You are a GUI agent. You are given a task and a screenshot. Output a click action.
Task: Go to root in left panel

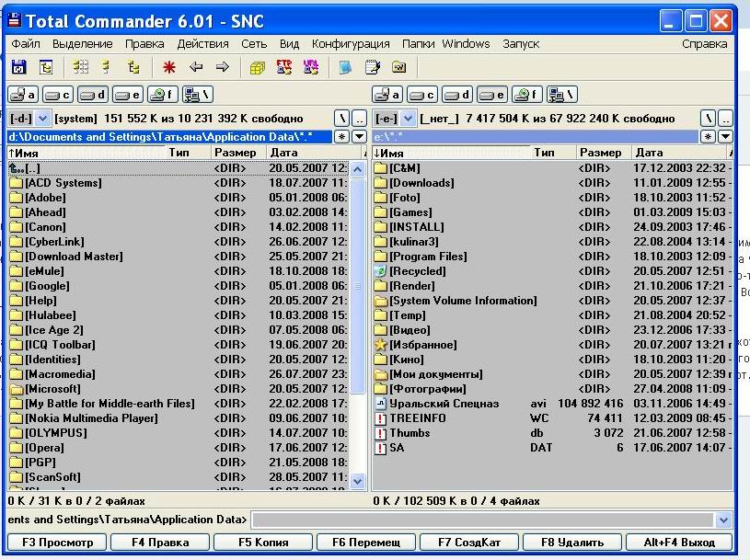click(x=341, y=118)
